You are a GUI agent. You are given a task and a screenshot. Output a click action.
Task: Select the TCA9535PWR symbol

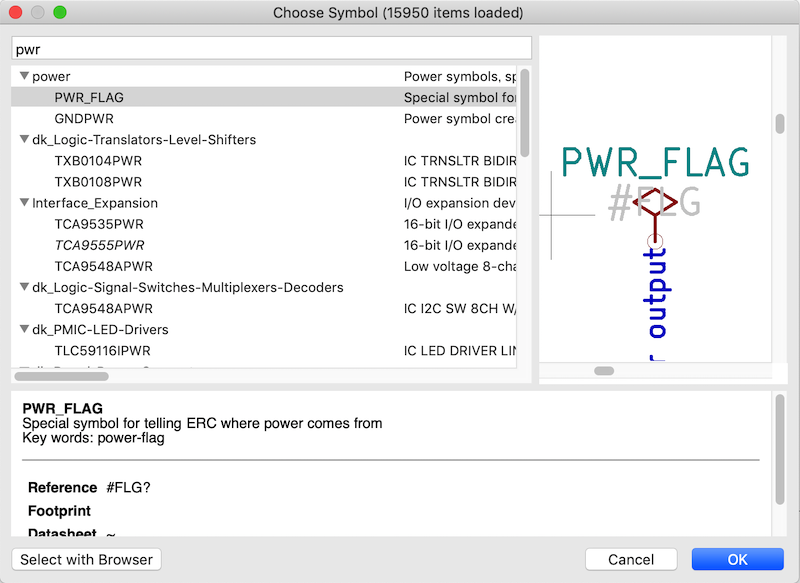99,224
